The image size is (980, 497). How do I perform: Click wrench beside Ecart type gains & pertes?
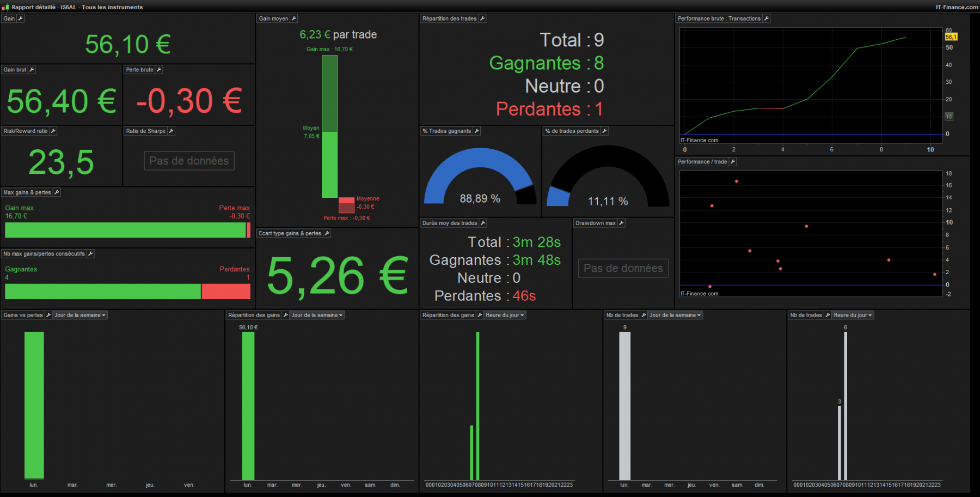pos(327,233)
